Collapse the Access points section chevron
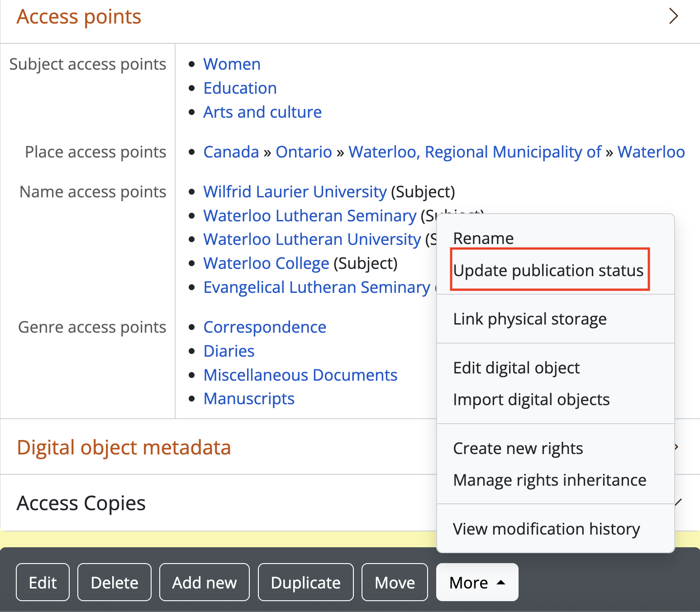700x612 pixels. coord(673,16)
